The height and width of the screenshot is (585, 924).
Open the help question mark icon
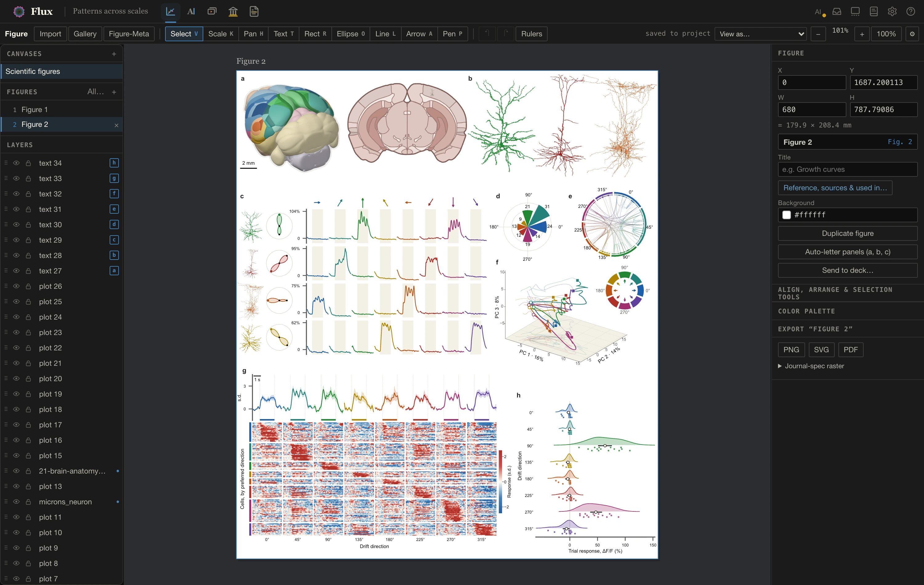tap(910, 11)
